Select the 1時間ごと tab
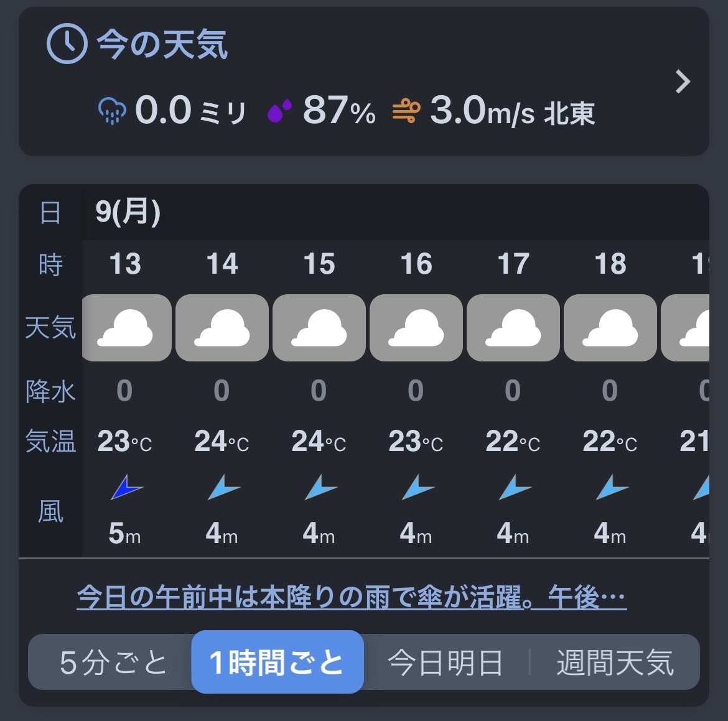 tap(277, 662)
